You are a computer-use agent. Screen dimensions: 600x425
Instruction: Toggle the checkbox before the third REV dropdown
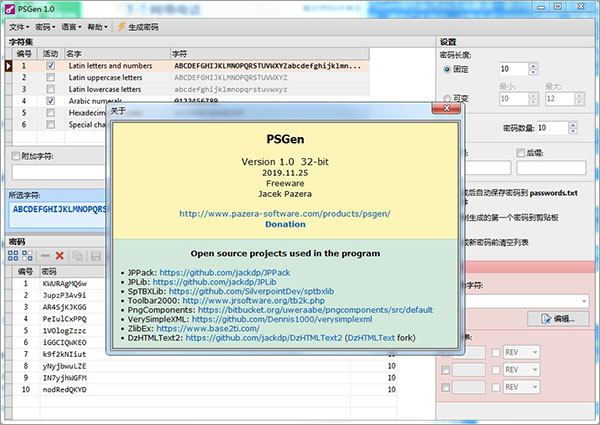[x=496, y=387]
